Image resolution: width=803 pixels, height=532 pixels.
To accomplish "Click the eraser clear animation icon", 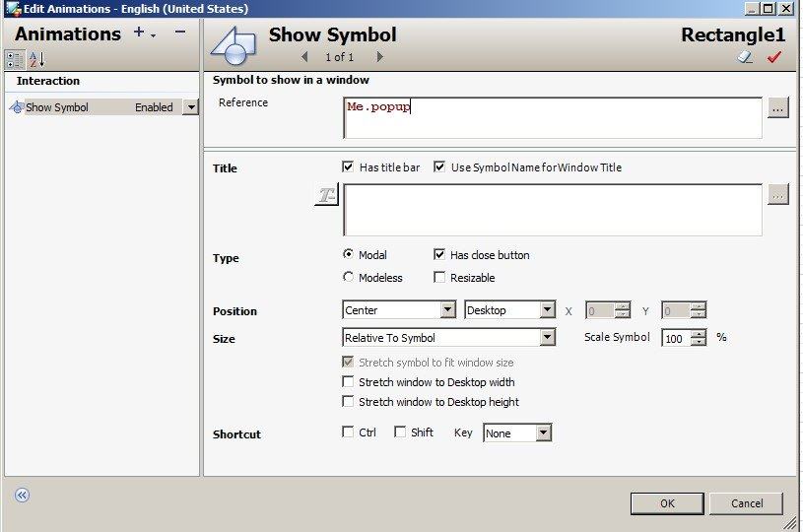I will pyautogui.click(x=745, y=58).
